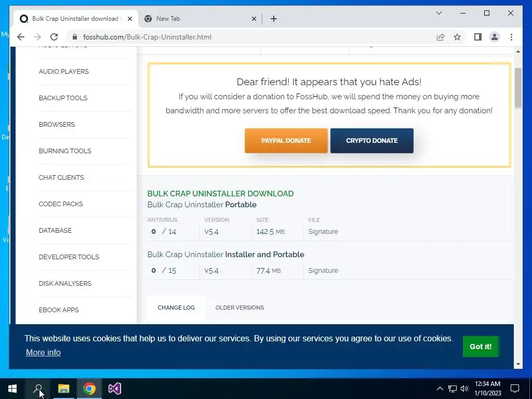The height and width of the screenshot is (399, 532).
Task: Open the Chrome three-dot menu
Action: (x=511, y=37)
